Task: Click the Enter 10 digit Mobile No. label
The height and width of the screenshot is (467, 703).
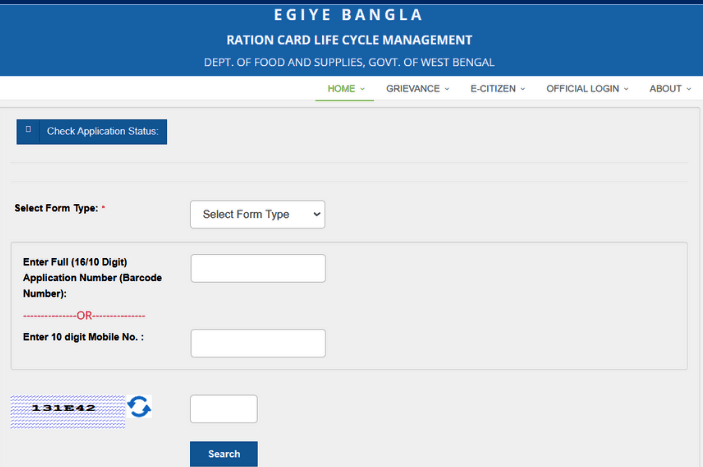Action: tap(83, 337)
